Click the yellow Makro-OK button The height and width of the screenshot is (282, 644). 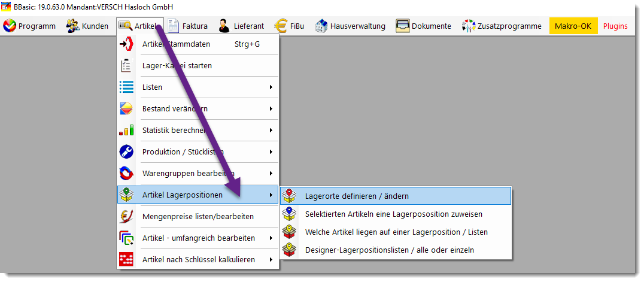pyautogui.click(x=573, y=26)
